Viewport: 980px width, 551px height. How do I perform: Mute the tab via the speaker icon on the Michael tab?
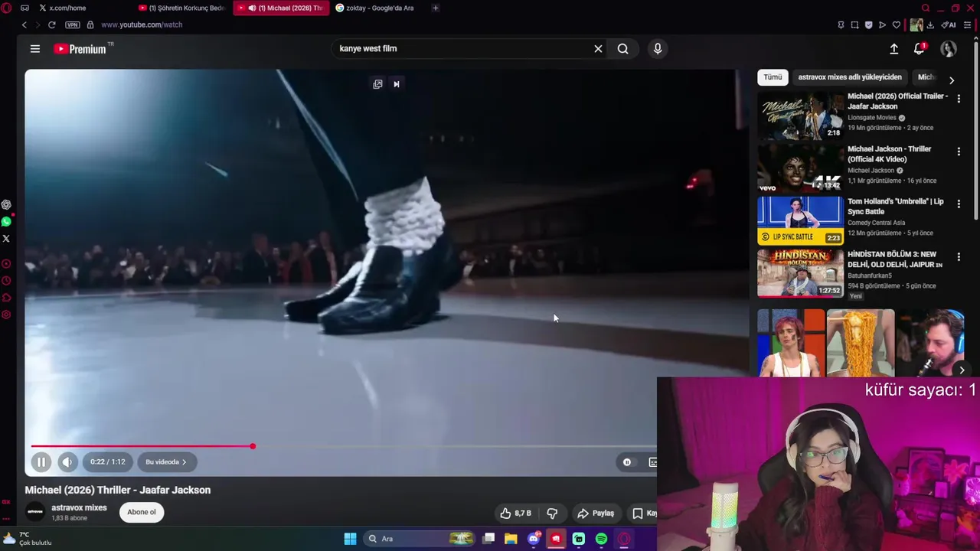252,8
